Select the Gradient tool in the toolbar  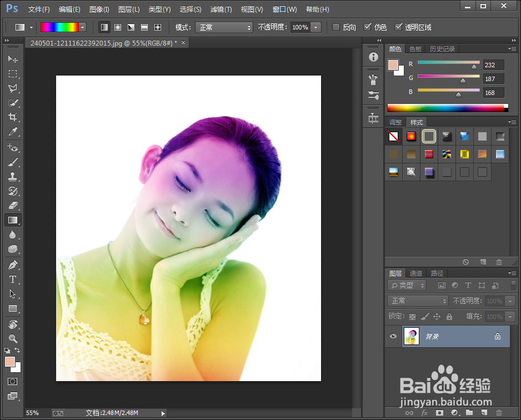tap(12, 220)
